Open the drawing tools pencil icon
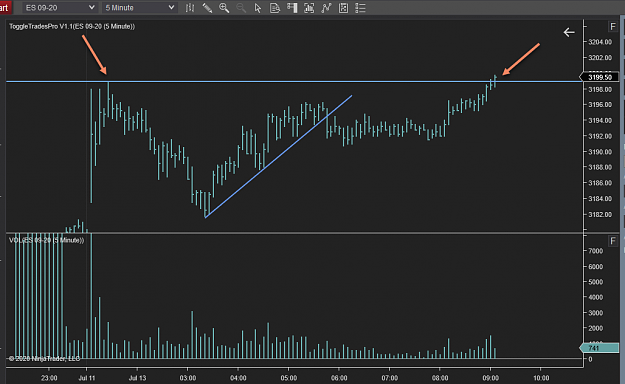This screenshot has height=384, width=625. pos(207,8)
